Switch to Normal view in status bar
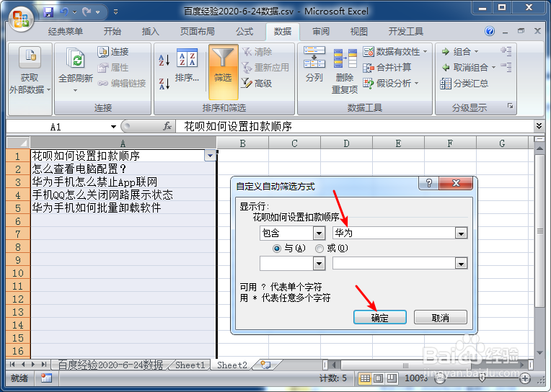Viewport: 551px width, 392px height. coord(365,378)
